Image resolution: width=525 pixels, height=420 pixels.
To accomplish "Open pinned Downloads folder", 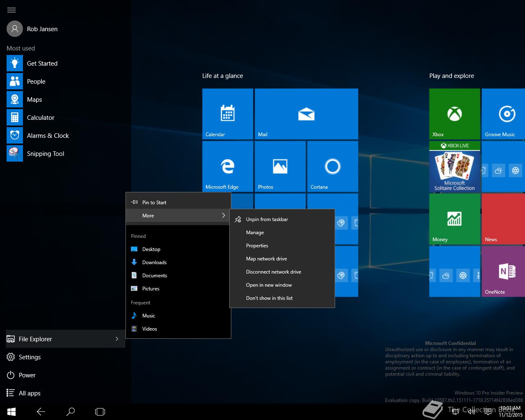I will (x=178, y=262).
